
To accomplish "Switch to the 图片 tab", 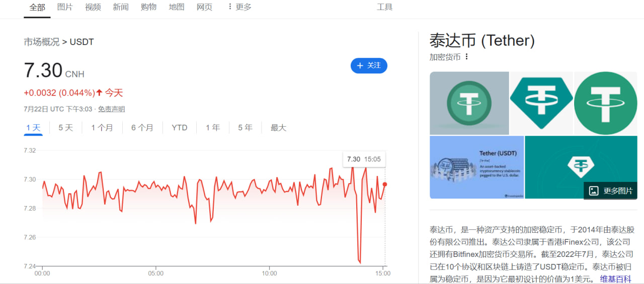I will [x=65, y=7].
